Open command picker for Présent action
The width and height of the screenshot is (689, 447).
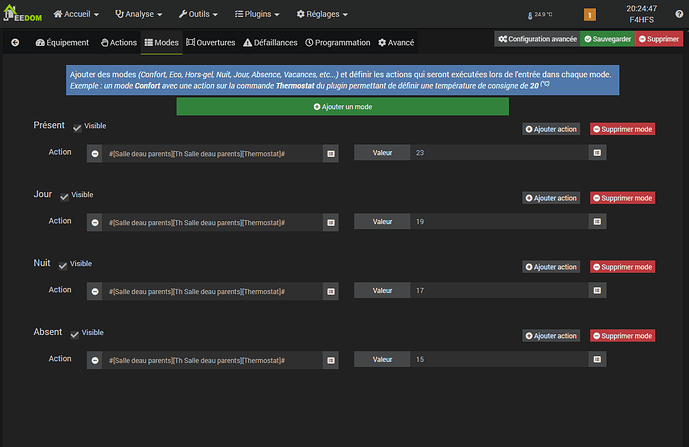pyautogui.click(x=331, y=154)
